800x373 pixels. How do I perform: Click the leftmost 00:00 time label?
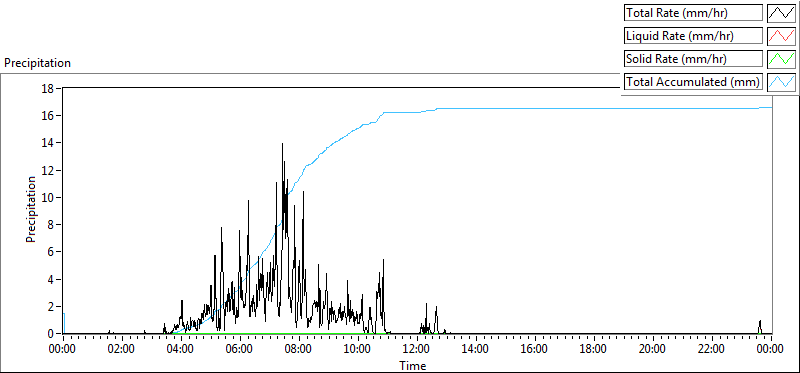(x=63, y=350)
